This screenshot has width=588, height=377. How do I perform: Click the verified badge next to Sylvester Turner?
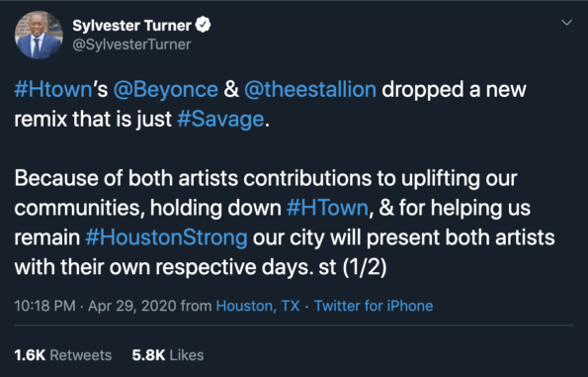point(203,25)
